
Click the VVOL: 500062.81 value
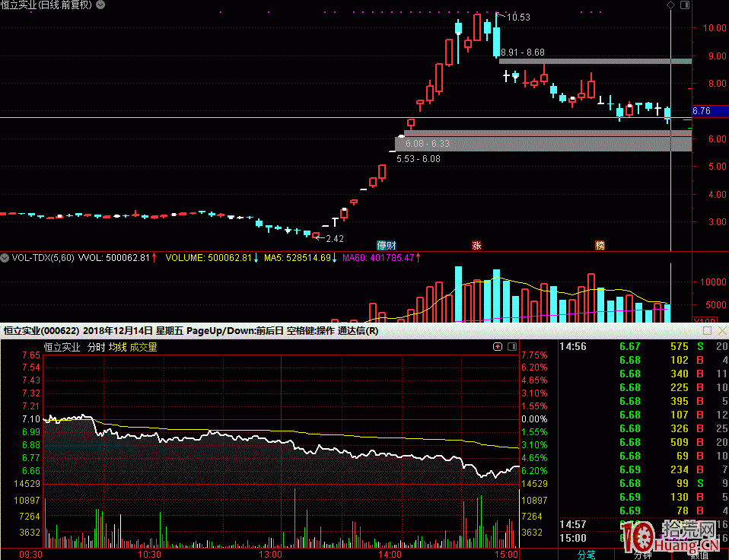(x=114, y=257)
